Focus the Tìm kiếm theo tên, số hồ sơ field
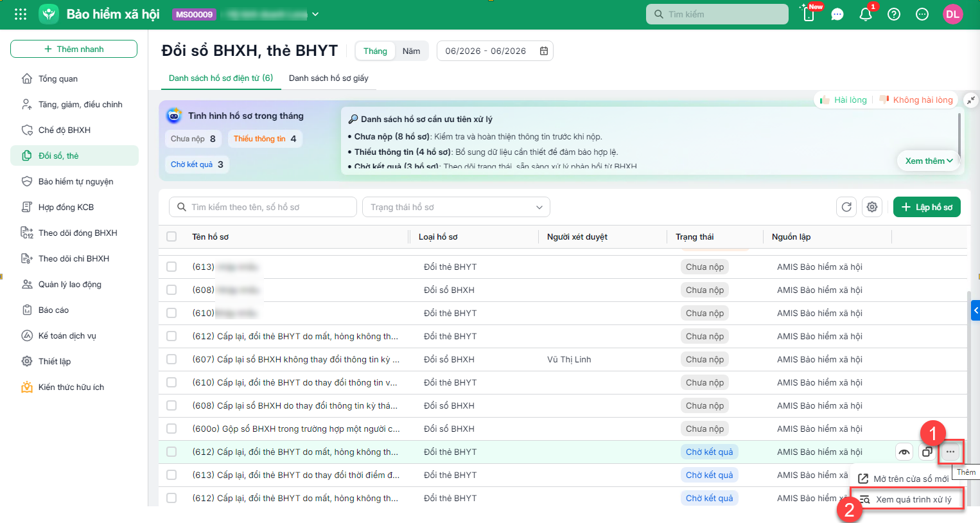 click(263, 207)
